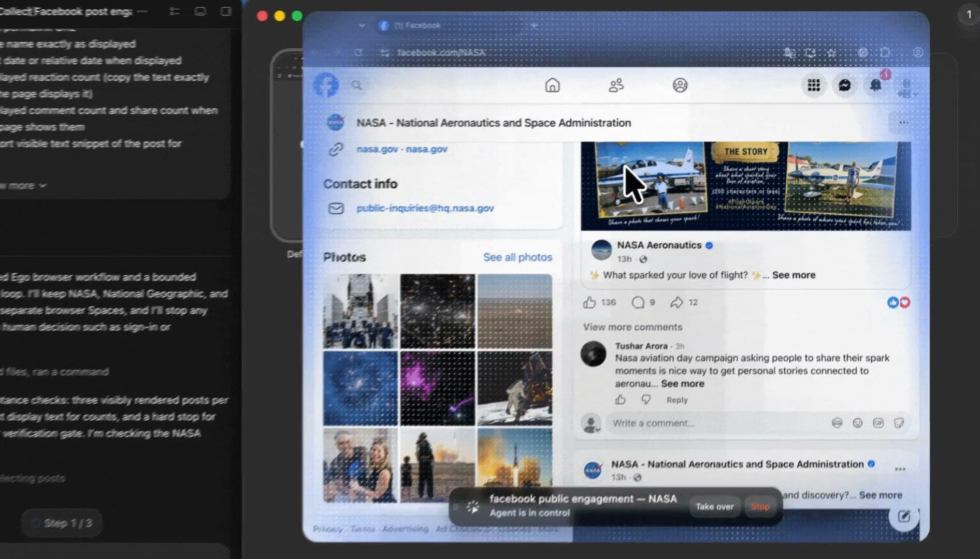980x559 pixels.
Task: Stop the agent in the control bar
Action: point(760,507)
